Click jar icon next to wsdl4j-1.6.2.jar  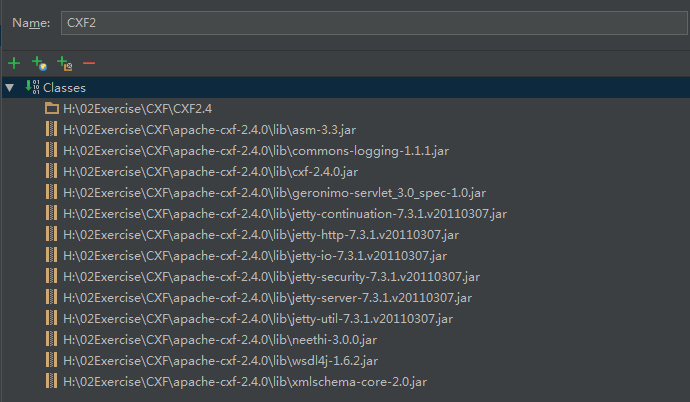[51, 360]
